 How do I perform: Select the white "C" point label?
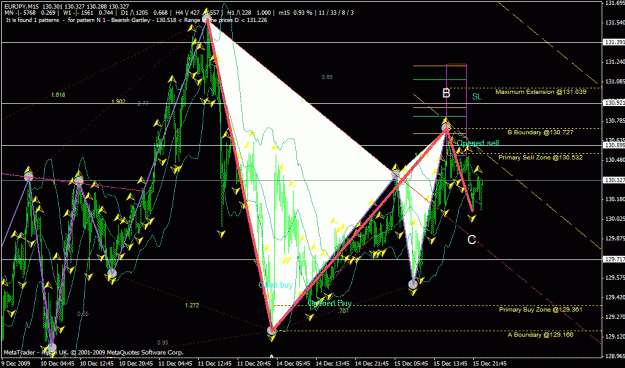point(472,240)
